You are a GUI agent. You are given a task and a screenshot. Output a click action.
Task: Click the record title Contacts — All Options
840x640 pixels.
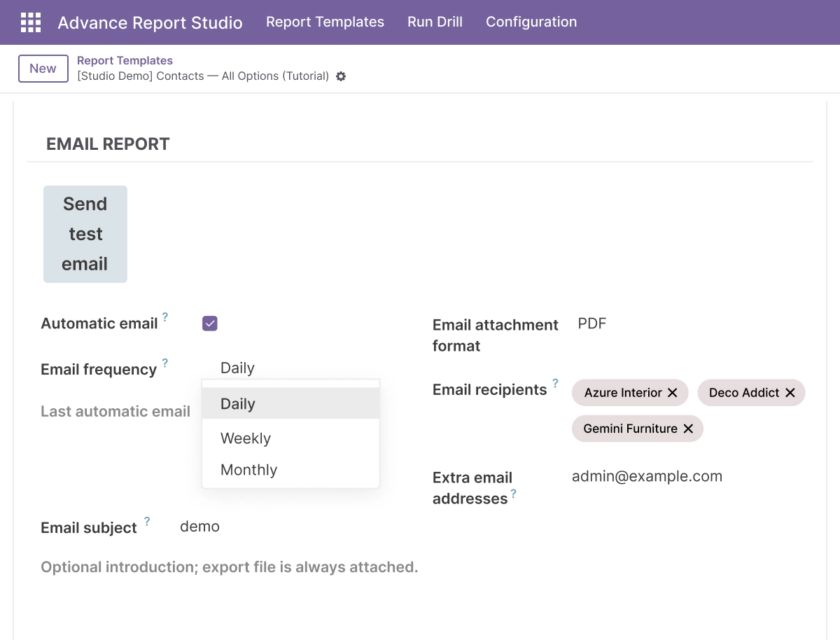(x=203, y=76)
